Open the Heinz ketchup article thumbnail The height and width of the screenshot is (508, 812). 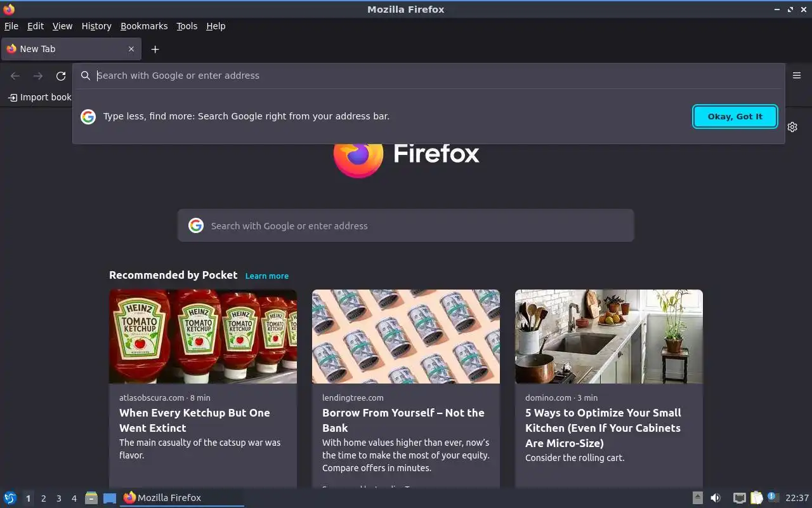click(203, 337)
